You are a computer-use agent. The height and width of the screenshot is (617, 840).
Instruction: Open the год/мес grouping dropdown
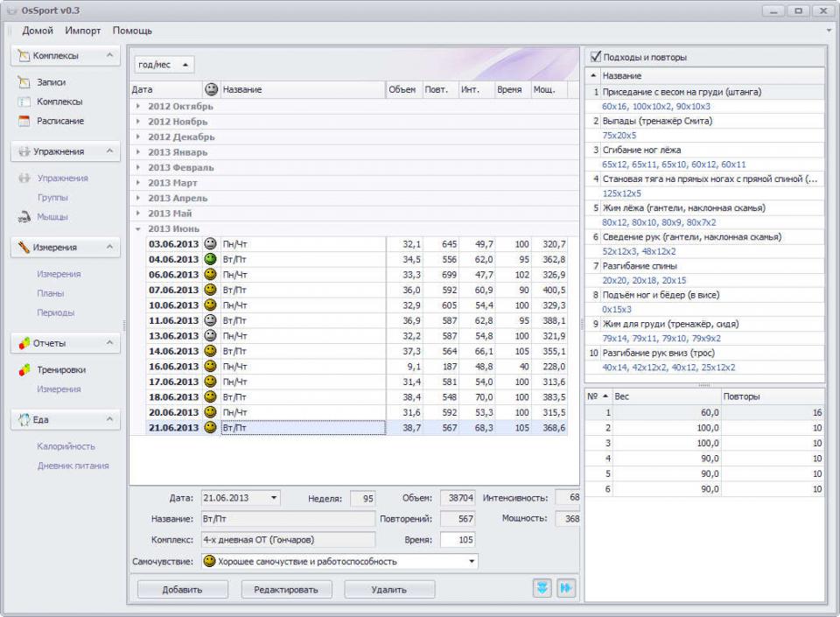pos(164,65)
